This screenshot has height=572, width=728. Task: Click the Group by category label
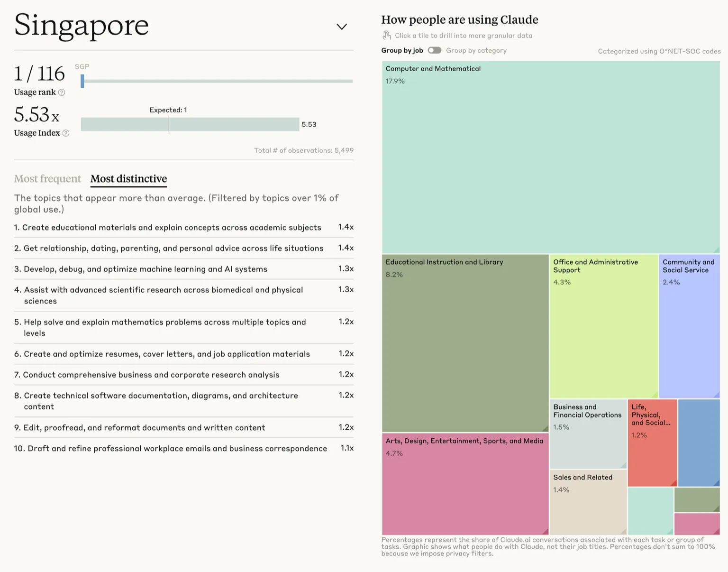click(476, 50)
